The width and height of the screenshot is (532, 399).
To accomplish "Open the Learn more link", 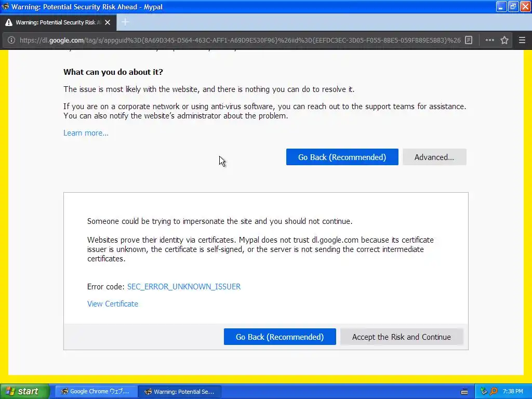I will (86, 133).
